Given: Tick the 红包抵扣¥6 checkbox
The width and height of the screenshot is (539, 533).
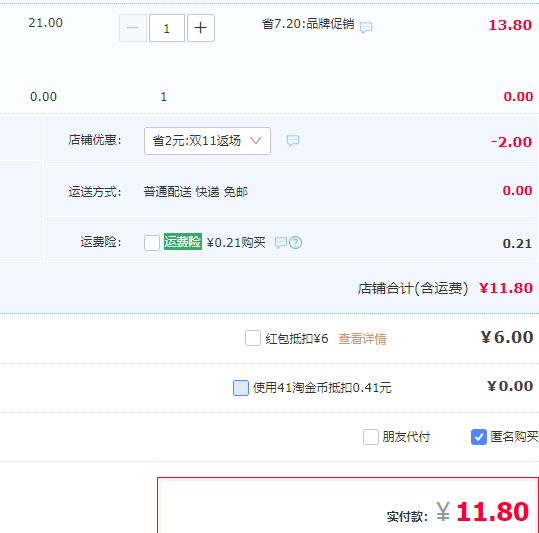Looking at the screenshot, I should tap(253, 338).
